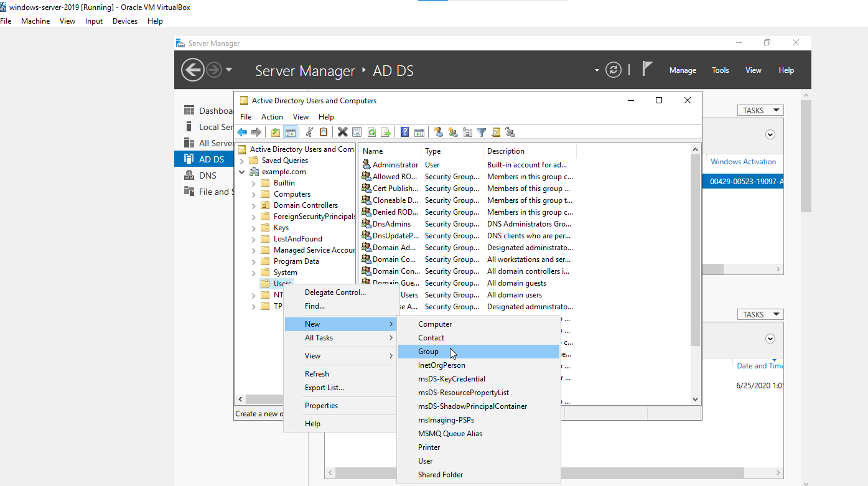Choose Printer in the New submenu

(x=478, y=447)
